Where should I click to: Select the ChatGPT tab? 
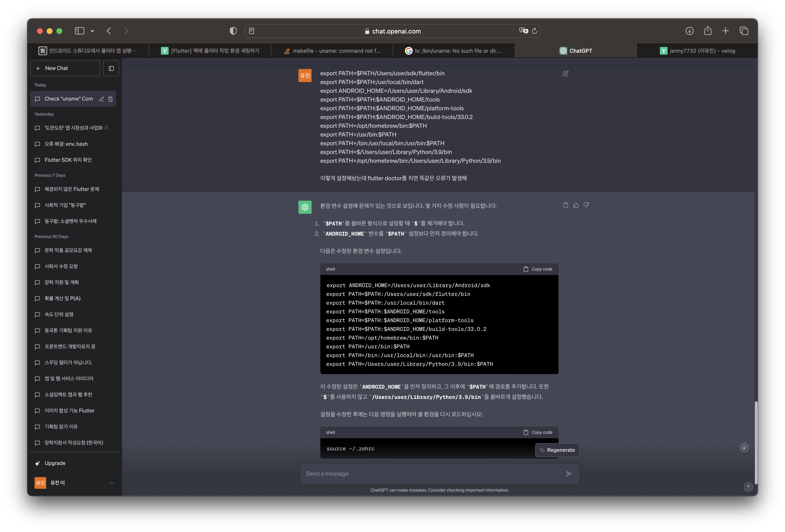point(576,51)
